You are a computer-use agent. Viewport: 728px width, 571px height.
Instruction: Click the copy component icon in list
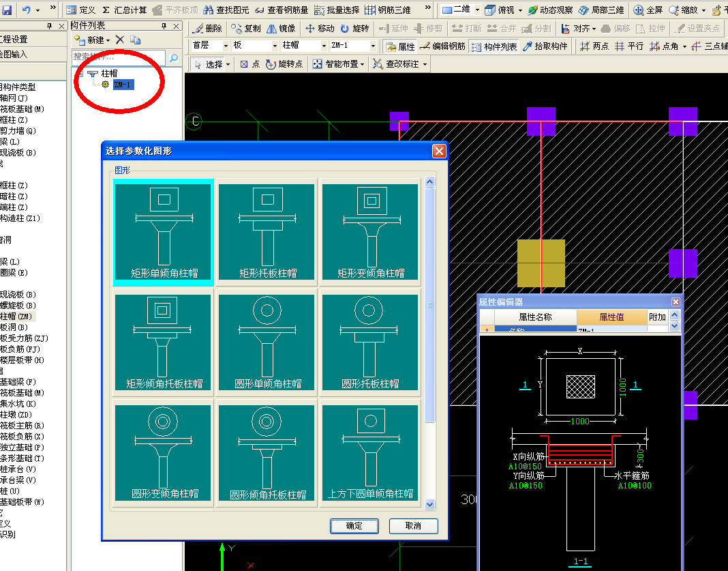point(135,40)
